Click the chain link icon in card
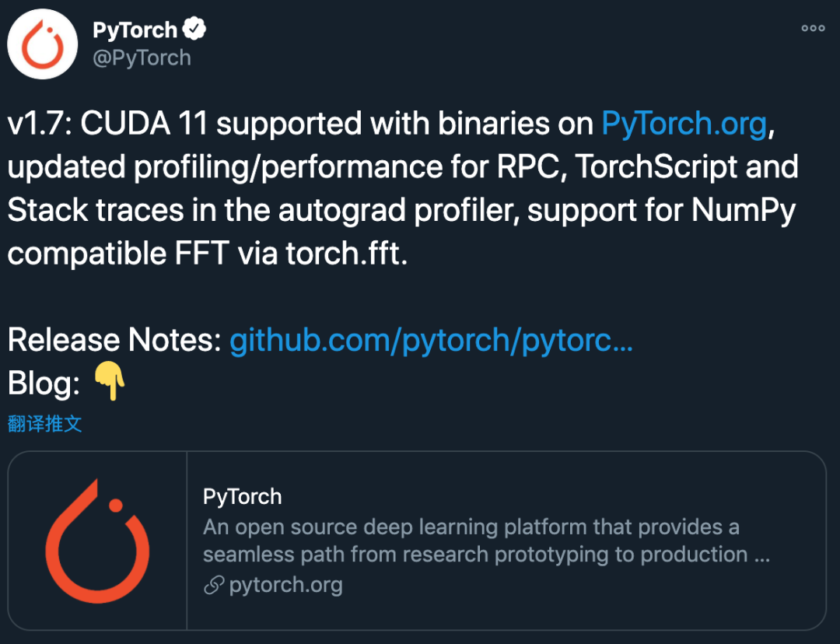 pos(214,585)
